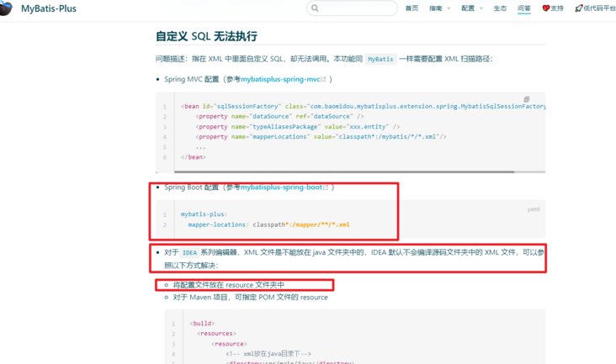Image resolution: width=616 pixels, height=364 pixels.
Task: Click the <resources> code line
Action: coord(216,334)
